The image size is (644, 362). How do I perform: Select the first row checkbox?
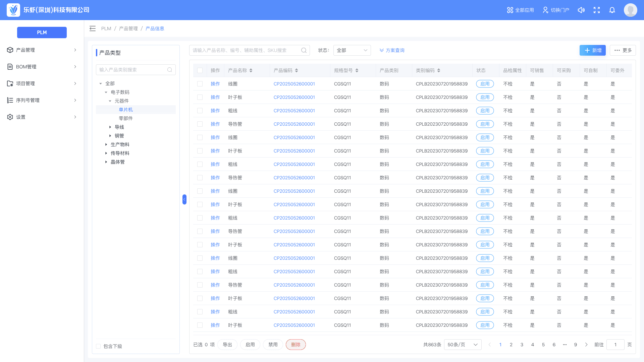(x=200, y=84)
